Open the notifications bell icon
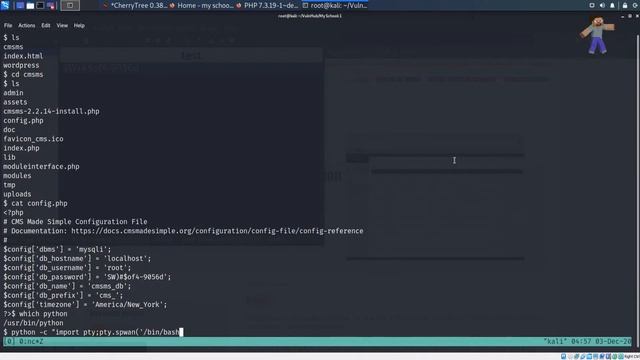 click(612, 5)
